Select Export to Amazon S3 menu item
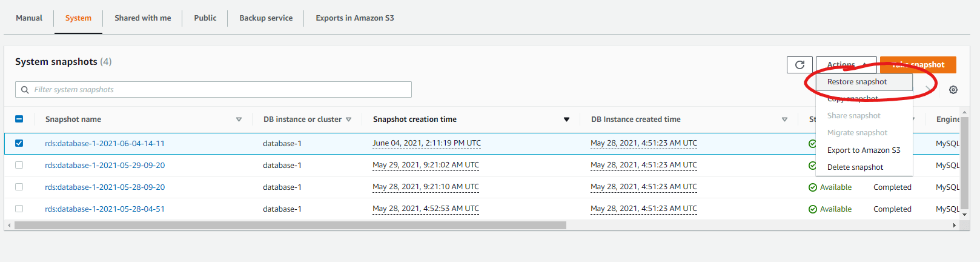The image size is (980, 262). [x=863, y=150]
